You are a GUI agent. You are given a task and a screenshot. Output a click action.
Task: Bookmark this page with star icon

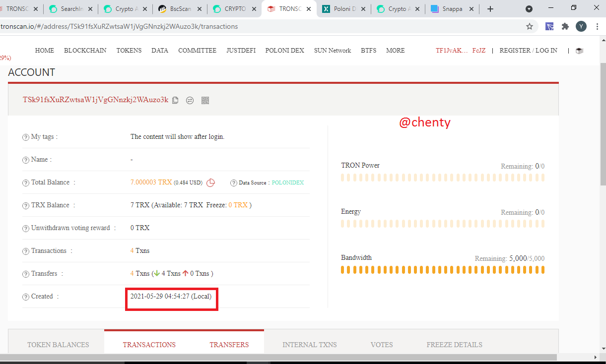pyautogui.click(x=530, y=26)
